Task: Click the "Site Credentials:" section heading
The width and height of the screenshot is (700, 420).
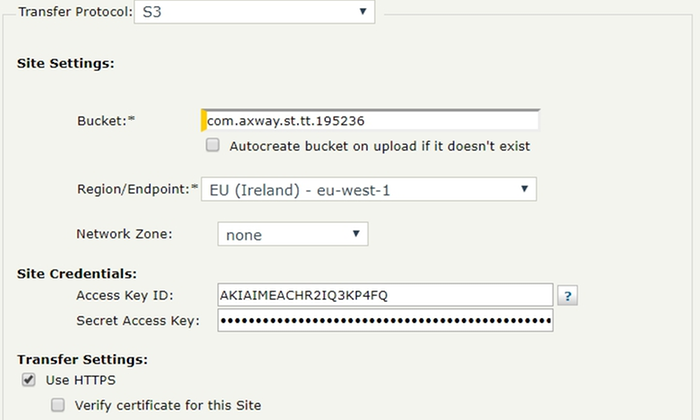Action: click(77, 273)
